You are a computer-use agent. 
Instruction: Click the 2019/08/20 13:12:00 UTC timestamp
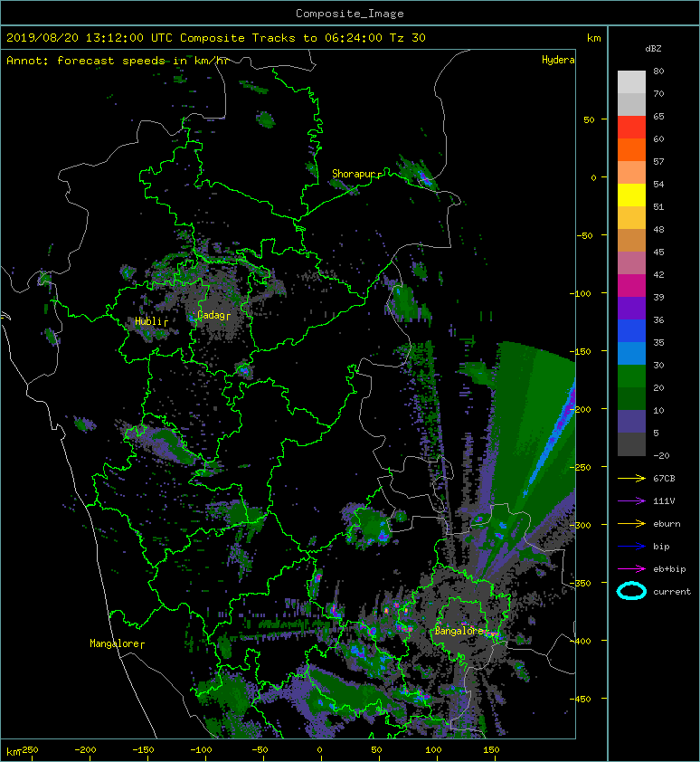[89, 38]
